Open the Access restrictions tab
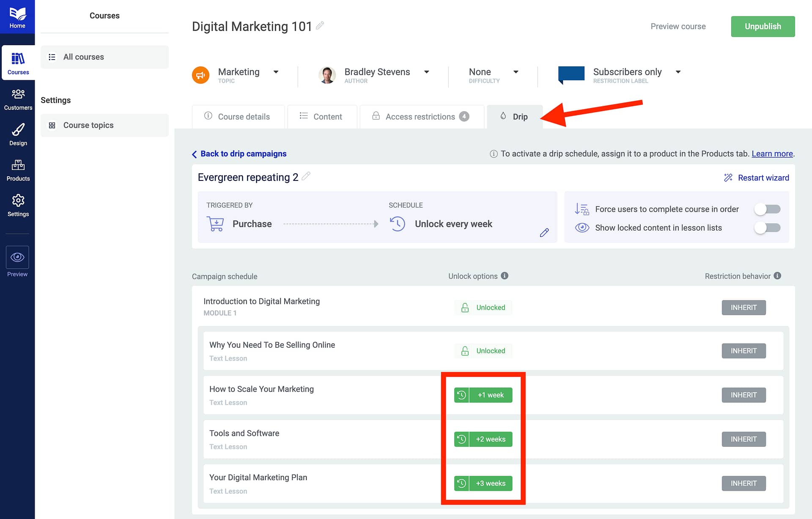The image size is (812, 519). click(421, 117)
